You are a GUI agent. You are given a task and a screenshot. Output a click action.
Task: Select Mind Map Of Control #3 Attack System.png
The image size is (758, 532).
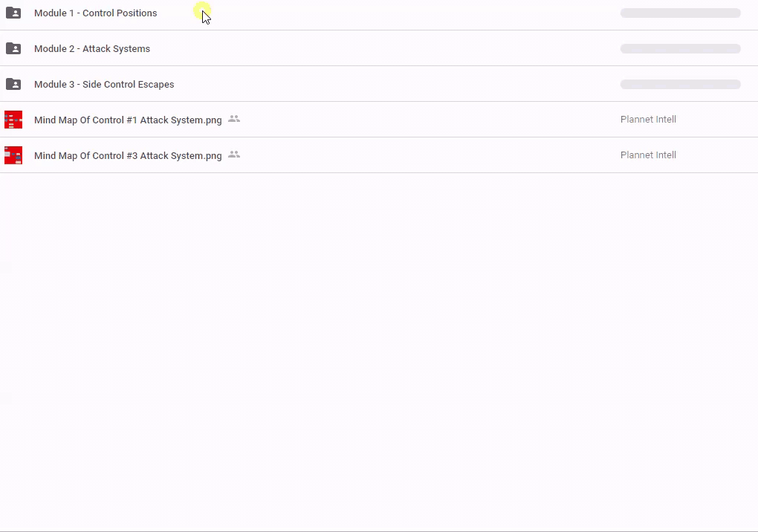pyautogui.click(x=128, y=156)
